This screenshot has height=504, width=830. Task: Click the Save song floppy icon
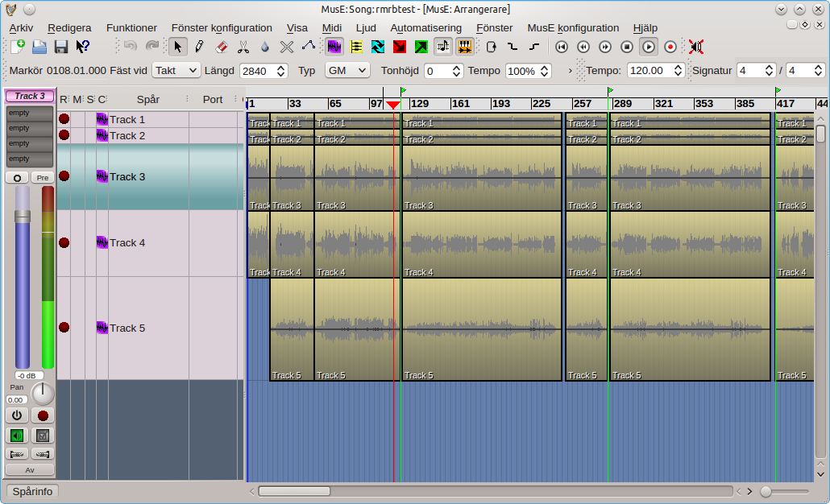click(x=60, y=47)
